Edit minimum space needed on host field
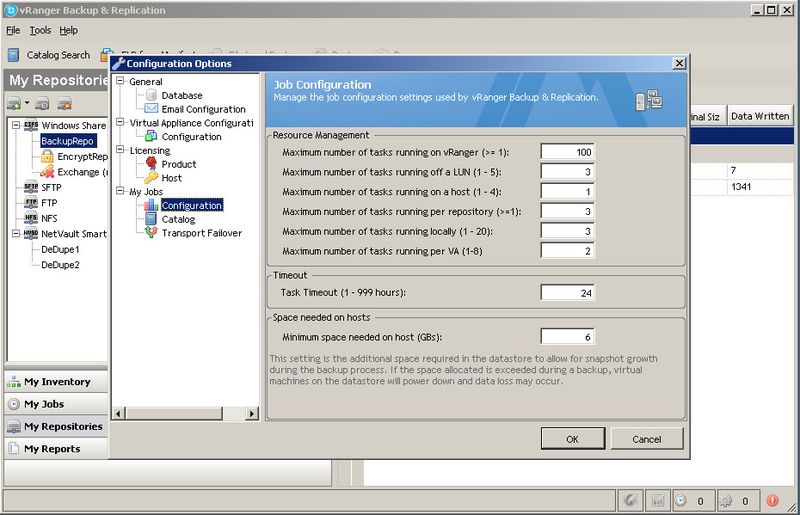Screen dimensions: 800x515 click(567, 337)
